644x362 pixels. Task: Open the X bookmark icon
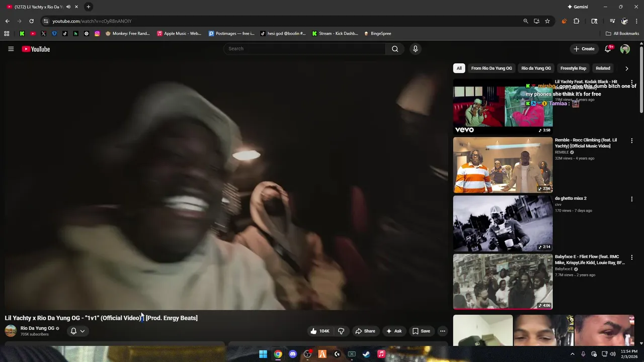point(43,34)
